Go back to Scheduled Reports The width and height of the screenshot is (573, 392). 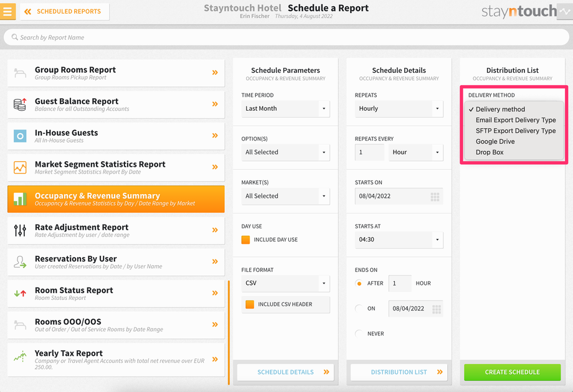click(x=65, y=12)
